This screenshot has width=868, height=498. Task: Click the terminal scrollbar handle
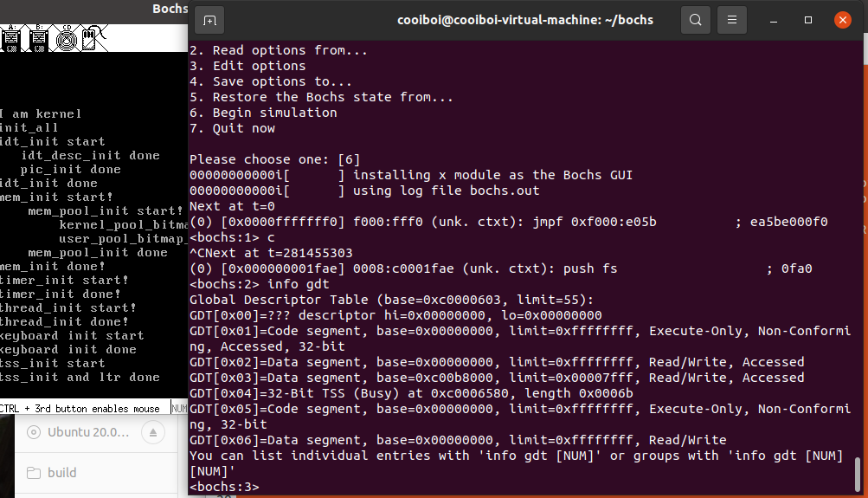tap(858, 474)
